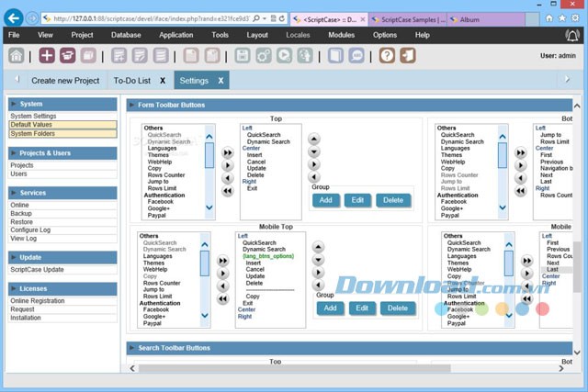Collapse the Form Toolbar Buttons section
The width and height of the screenshot is (588, 392).
pos(131,105)
